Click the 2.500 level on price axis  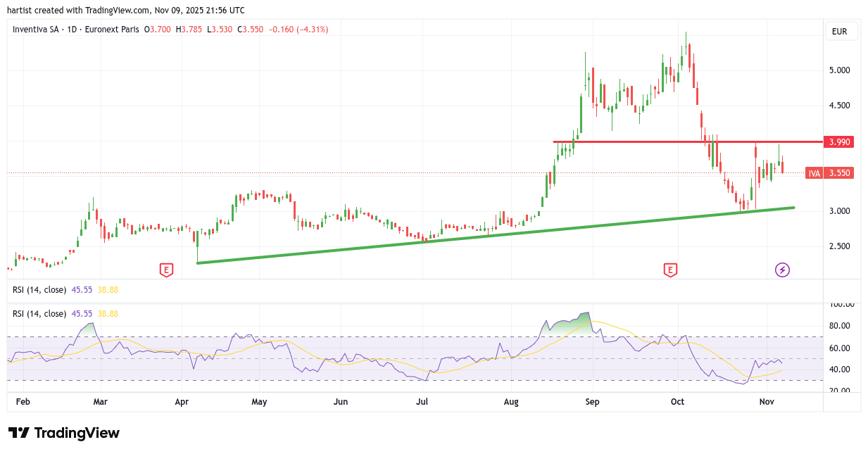coord(839,246)
